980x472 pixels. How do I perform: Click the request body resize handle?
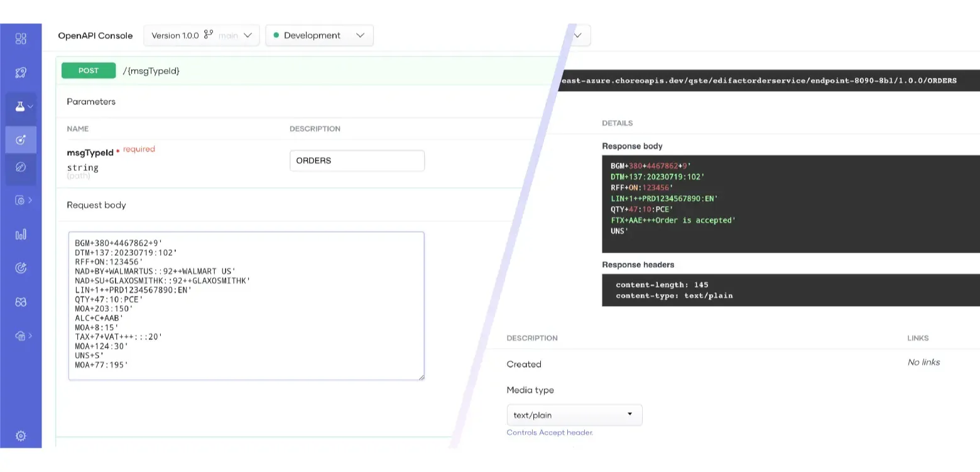point(421,376)
